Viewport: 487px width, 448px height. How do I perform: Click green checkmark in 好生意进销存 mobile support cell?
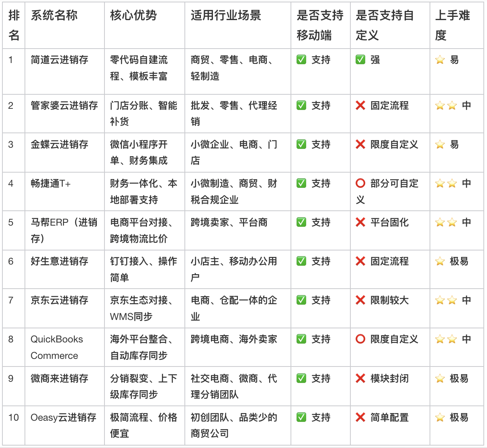coord(301,261)
